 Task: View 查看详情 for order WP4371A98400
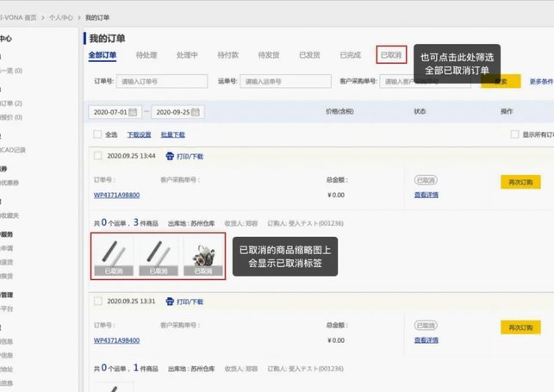pyautogui.click(x=426, y=340)
